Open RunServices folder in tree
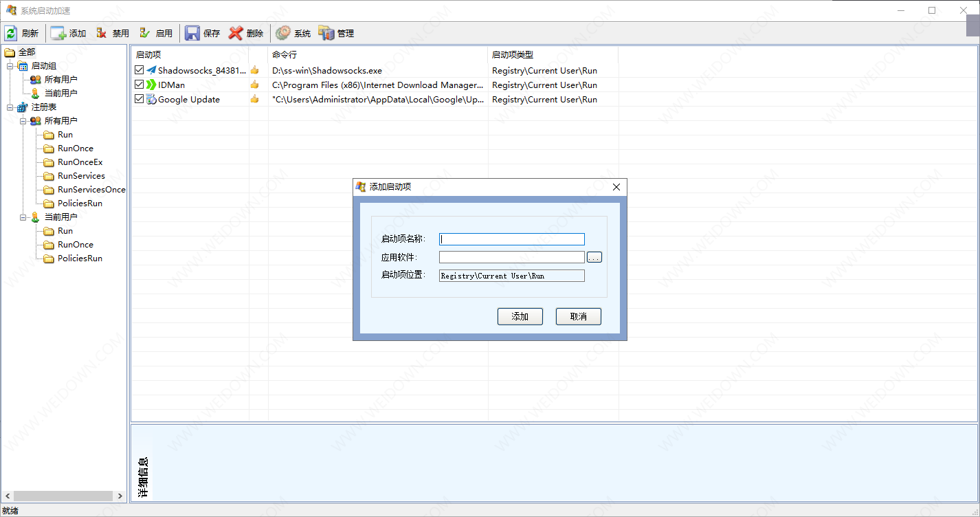Viewport: 980px width, 517px height. 81,176
